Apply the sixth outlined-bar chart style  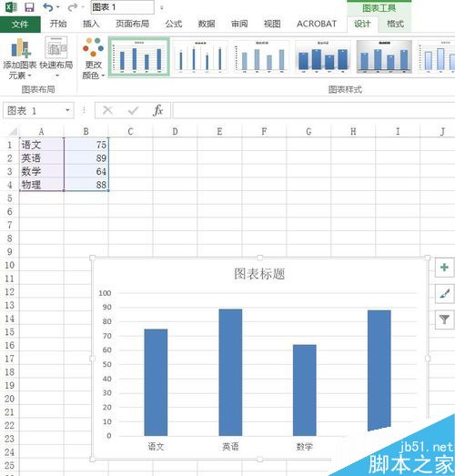coord(436,57)
